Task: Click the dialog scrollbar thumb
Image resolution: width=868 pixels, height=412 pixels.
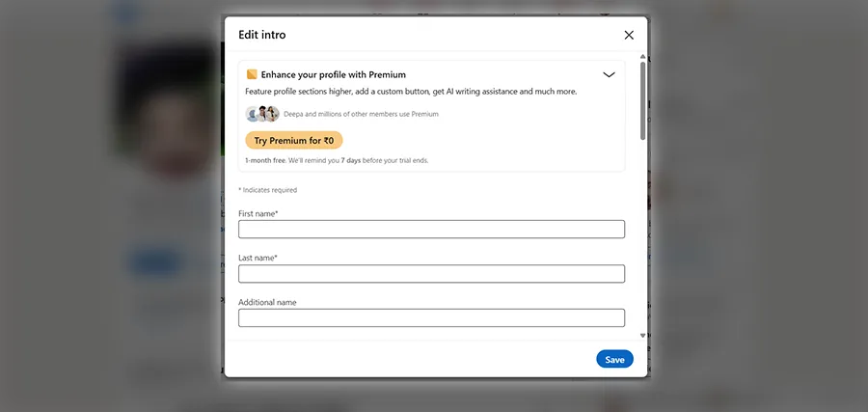Action: [x=642, y=100]
